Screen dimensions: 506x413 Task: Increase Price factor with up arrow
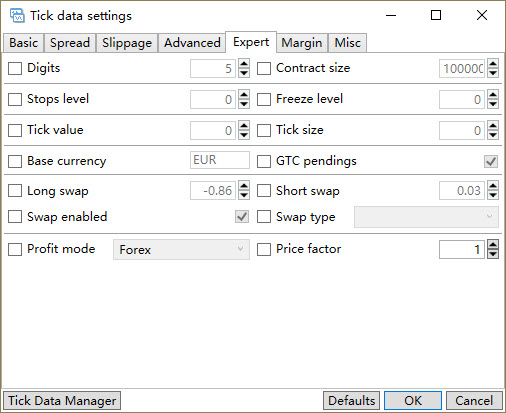[x=493, y=245]
